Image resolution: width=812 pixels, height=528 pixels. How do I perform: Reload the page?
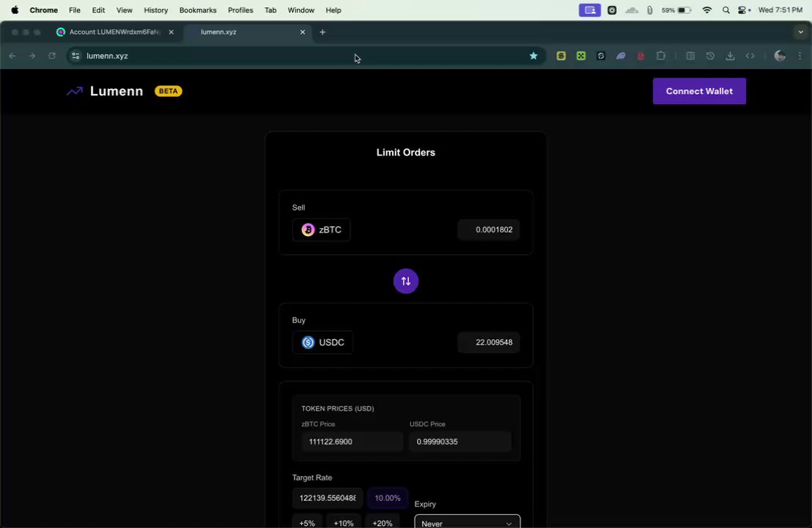tap(52, 56)
